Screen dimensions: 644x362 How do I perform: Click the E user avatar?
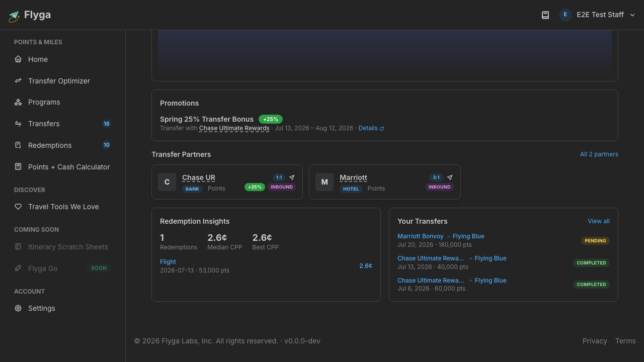click(566, 15)
